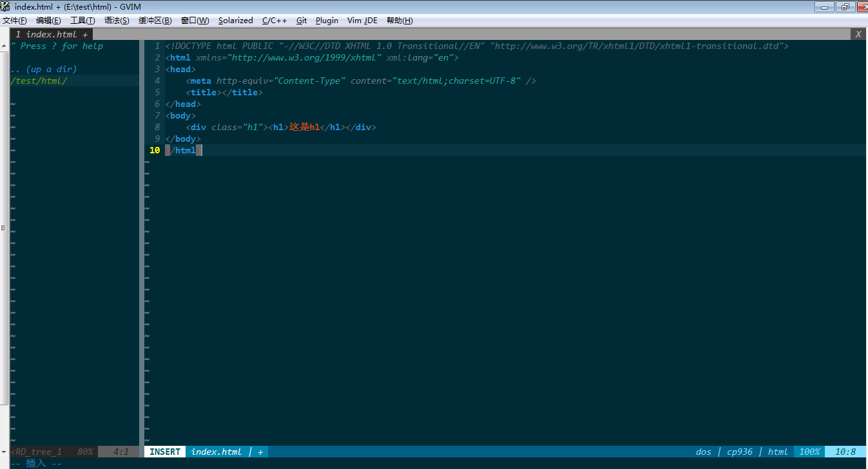Click the left vertical scrollbar grip
Viewport: 868px width, 469px height.
pyautogui.click(x=4, y=227)
